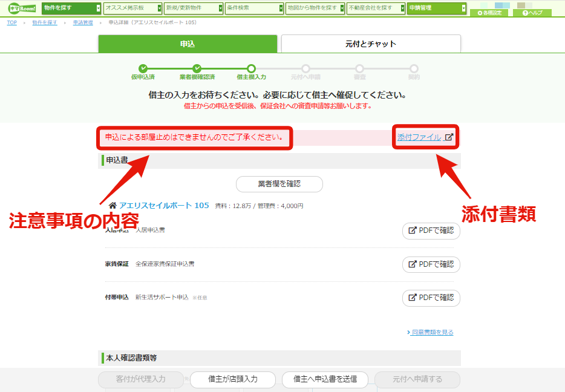
Task: Switch to the 元付とチャット tab
Action: point(371,44)
